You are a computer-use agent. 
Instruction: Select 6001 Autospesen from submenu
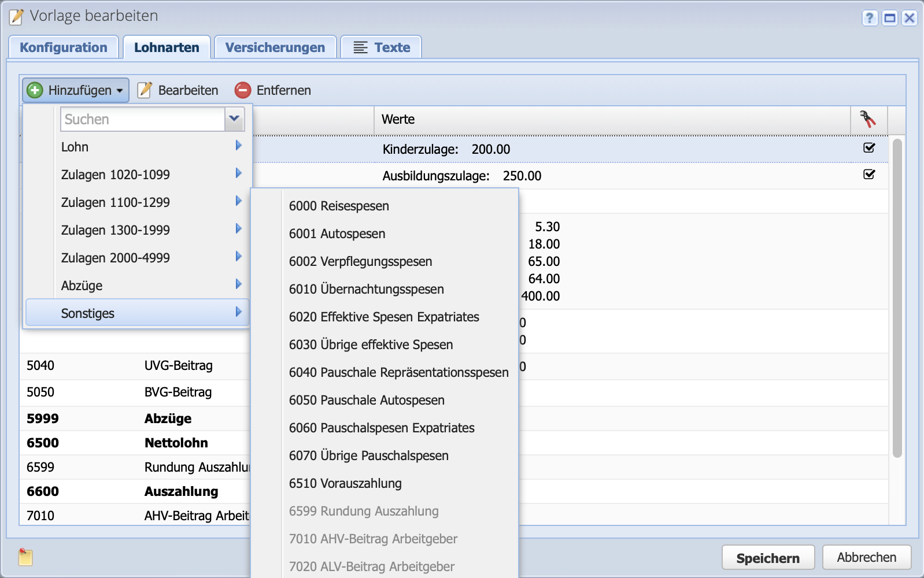tap(337, 234)
